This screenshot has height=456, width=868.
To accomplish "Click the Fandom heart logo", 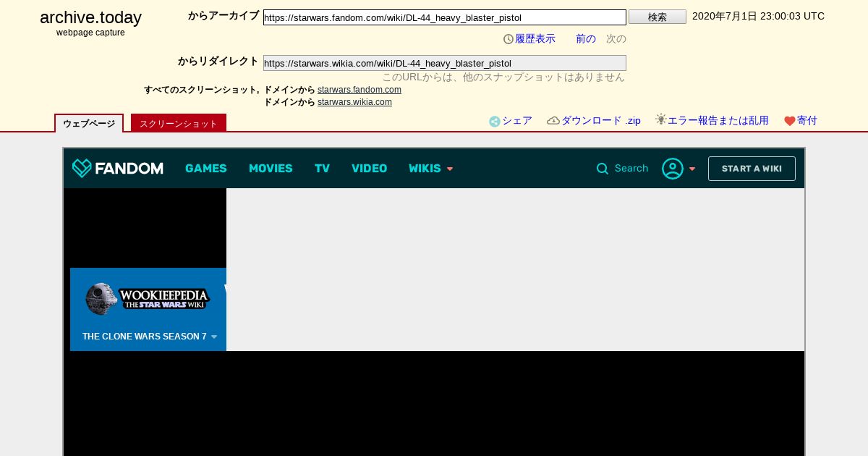I will [x=82, y=169].
